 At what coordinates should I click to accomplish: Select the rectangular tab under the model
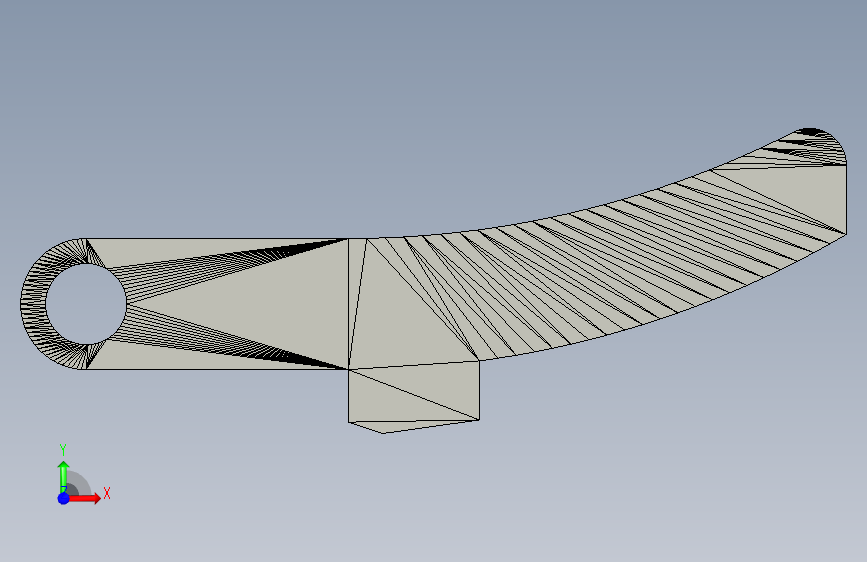(414, 397)
